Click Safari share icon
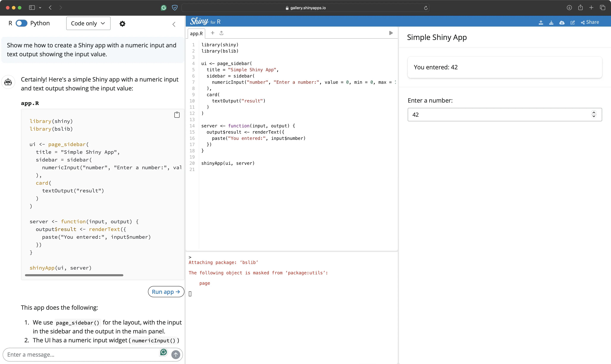611x364 pixels. tap(580, 7)
